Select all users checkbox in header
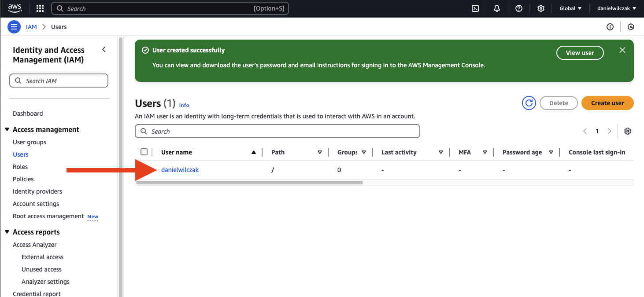Screen dimensions: 644x297 click(x=144, y=152)
